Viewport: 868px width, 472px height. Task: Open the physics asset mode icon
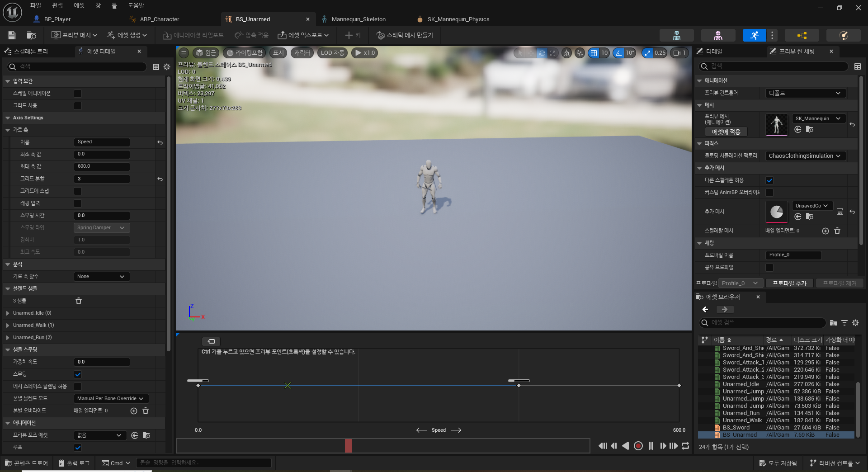tap(843, 35)
